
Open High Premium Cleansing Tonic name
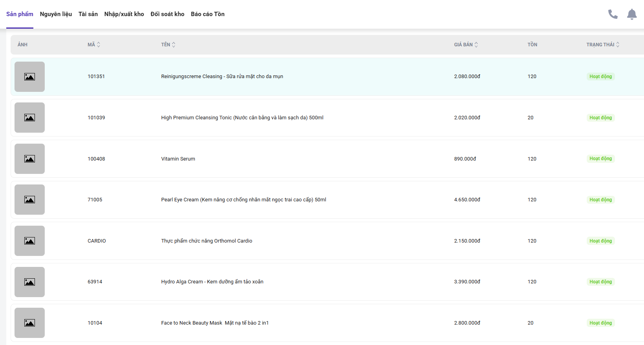click(x=242, y=118)
